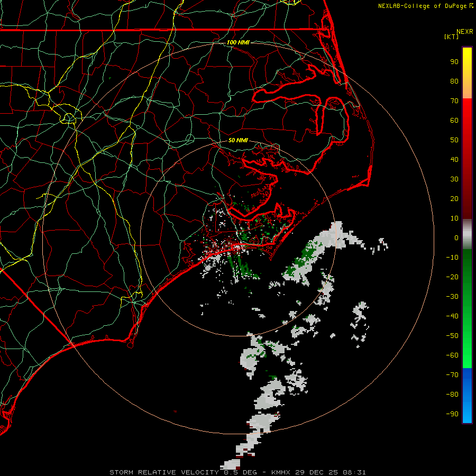Click the 0 knot scale value
The image size is (476, 476).
[x=456, y=237]
